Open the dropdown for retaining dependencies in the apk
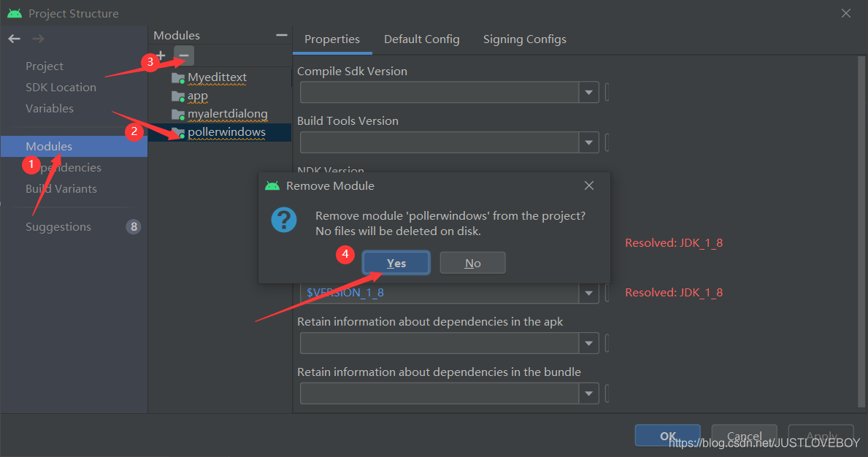 588,343
